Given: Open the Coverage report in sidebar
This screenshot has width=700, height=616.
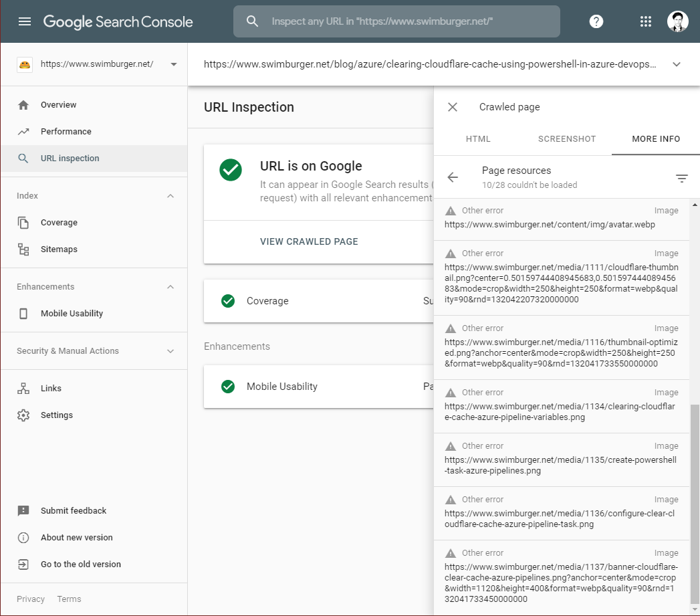Looking at the screenshot, I should click(94, 223).
